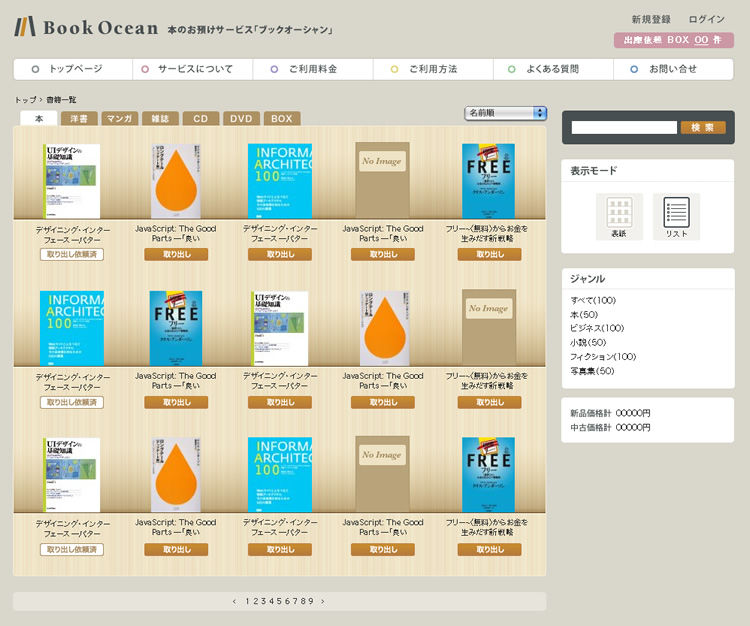Click No Image cover in first shelf
Screen dimensions: 750x626
pos(382,180)
